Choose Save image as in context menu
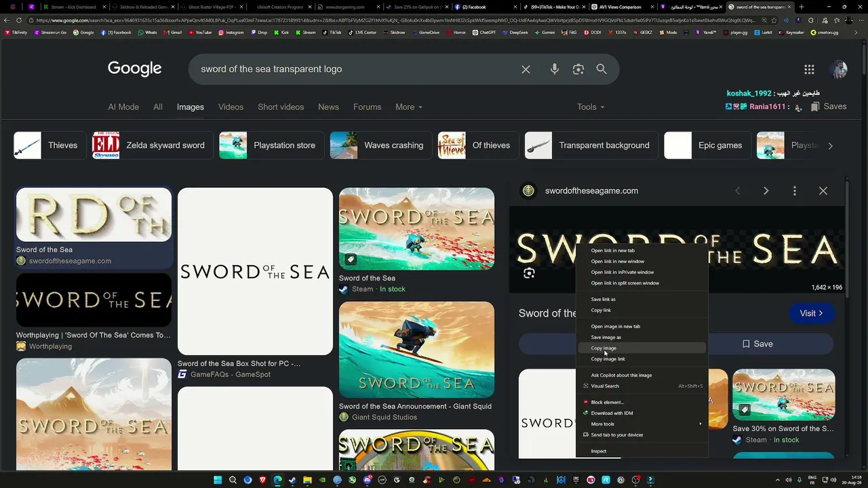Viewport: 868px width, 488px height. (x=642, y=337)
